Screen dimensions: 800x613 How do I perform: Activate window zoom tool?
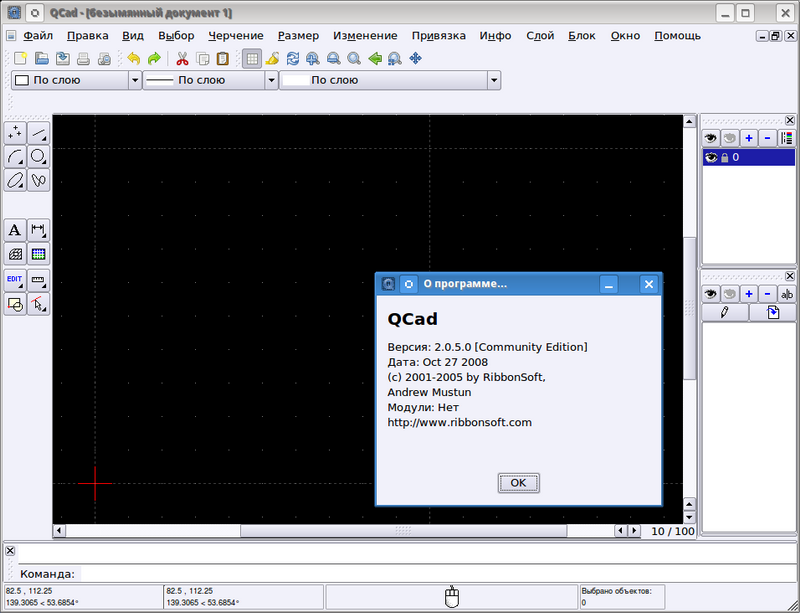point(394,59)
